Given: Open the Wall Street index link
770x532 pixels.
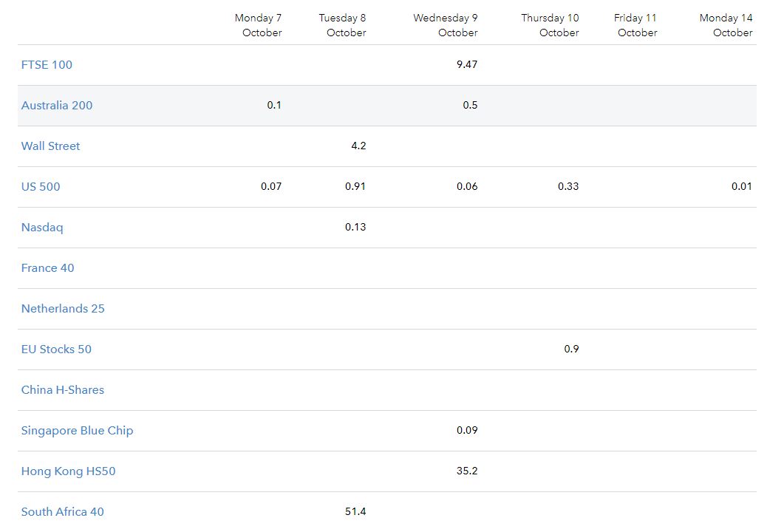Looking at the screenshot, I should pos(50,146).
